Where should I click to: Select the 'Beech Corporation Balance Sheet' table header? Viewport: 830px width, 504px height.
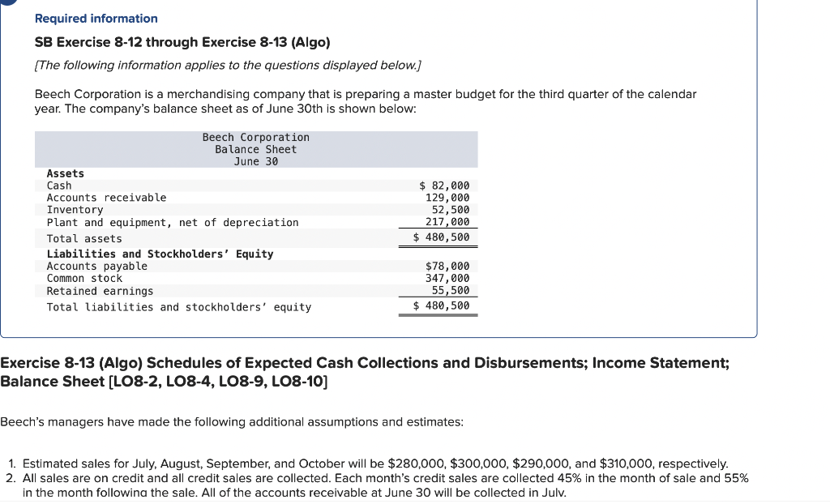(256, 149)
